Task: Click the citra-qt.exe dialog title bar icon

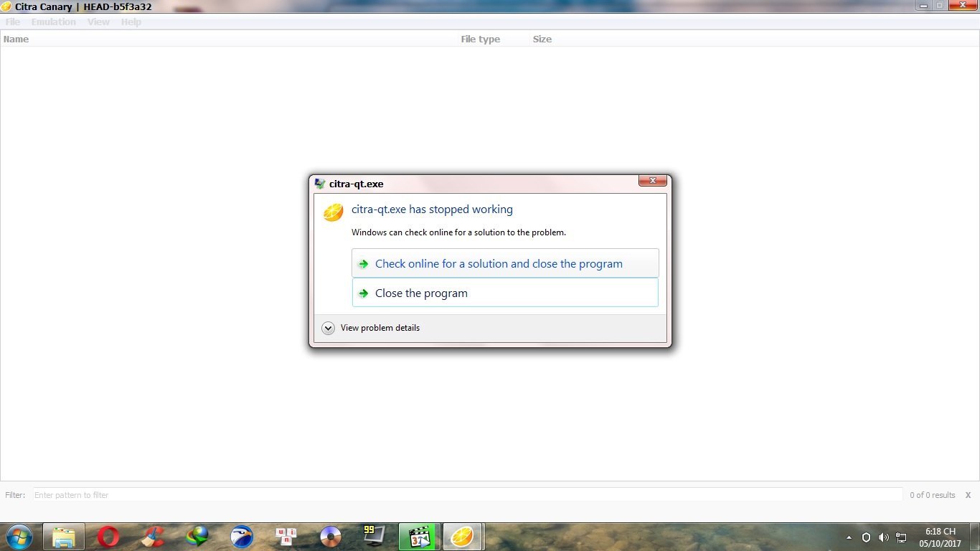Action: point(320,184)
